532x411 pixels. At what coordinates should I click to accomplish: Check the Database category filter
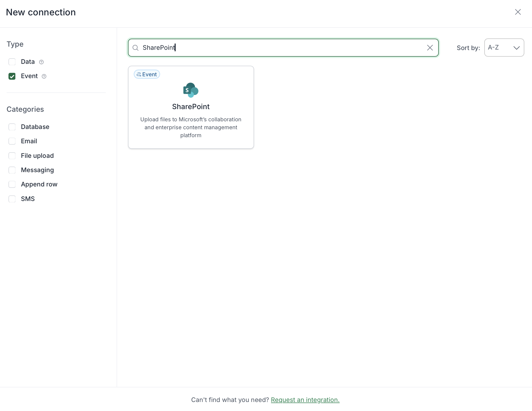point(12,127)
